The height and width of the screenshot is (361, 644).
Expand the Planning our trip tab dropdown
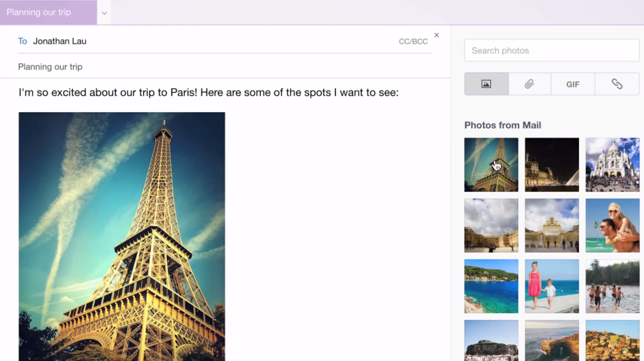pyautogui.click(x=104, y=13)
